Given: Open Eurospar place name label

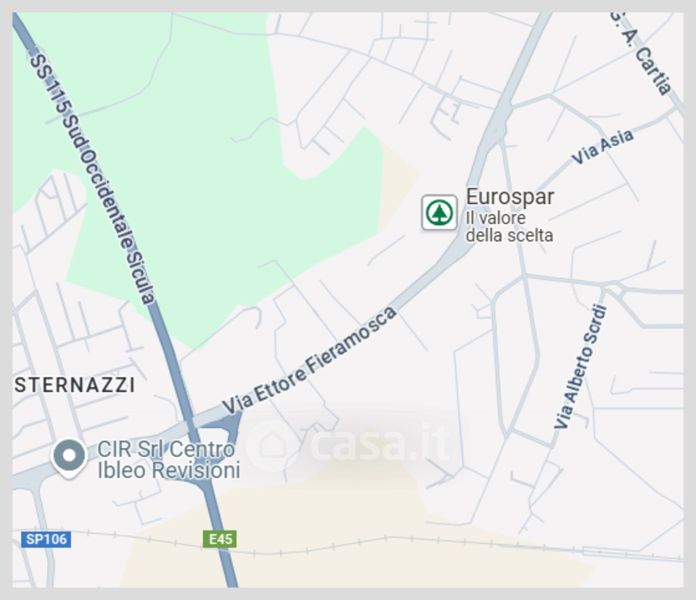Looking at the screenshot, I should pos(510,197).
